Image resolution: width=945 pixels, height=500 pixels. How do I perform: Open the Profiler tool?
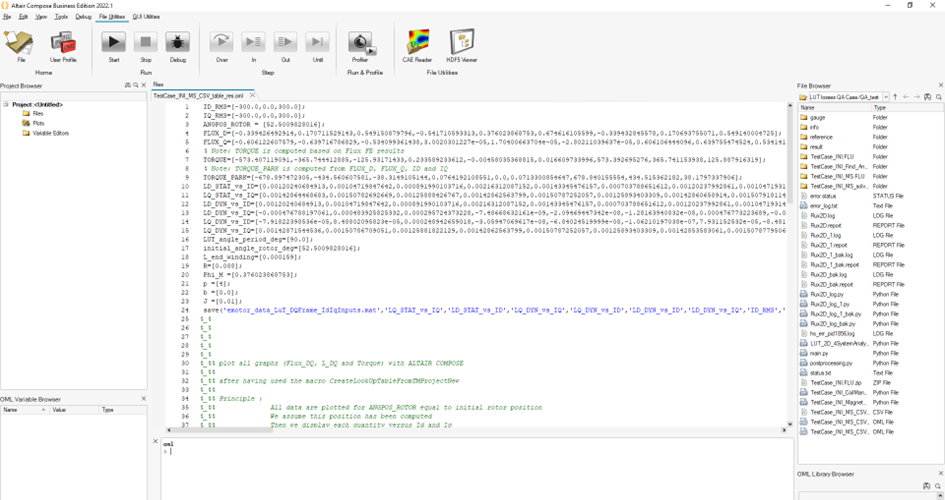pyautogui.click(x=359, y=43)
